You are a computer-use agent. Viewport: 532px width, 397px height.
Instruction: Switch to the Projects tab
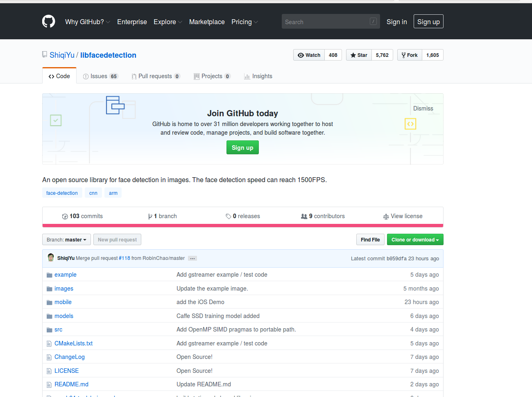(212, 76)
